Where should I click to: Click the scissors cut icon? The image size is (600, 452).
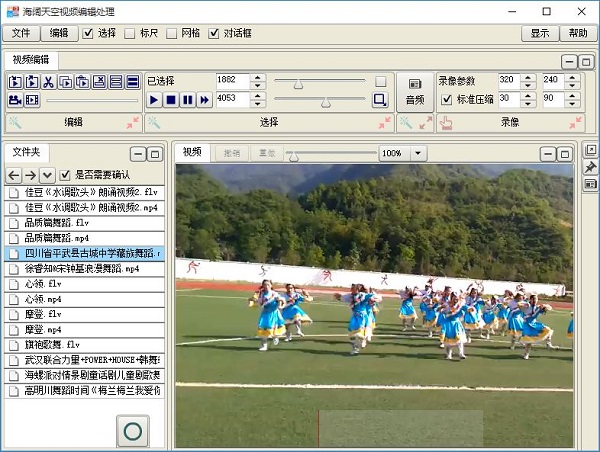point(49,82)
